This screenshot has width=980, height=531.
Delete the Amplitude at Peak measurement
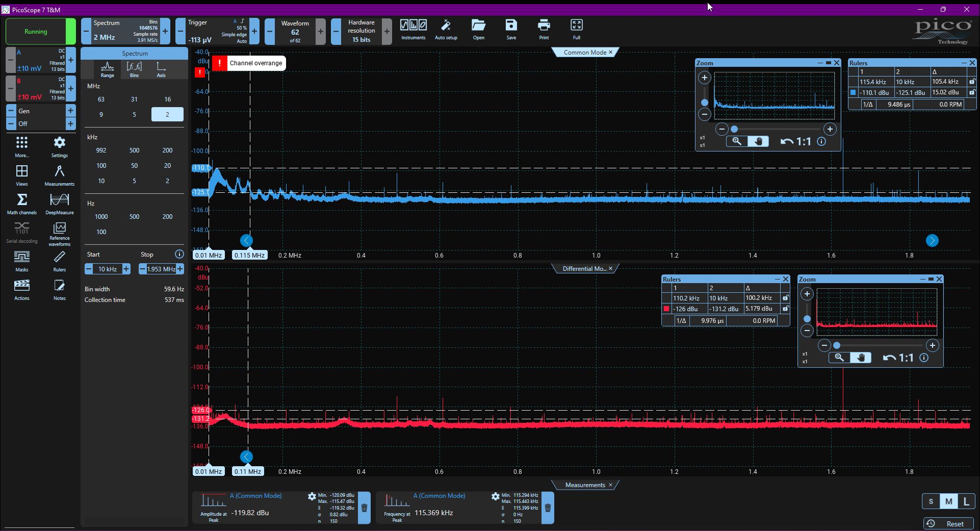[x=364, y=508]
